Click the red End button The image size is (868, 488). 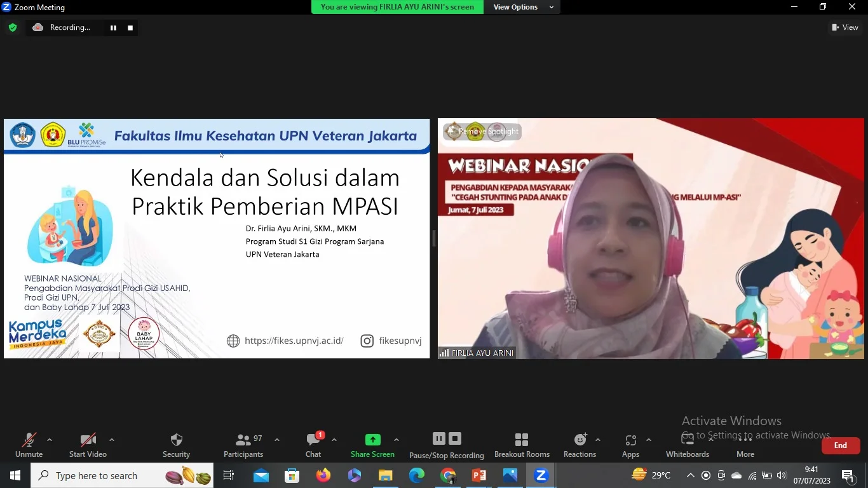(841, 445)
